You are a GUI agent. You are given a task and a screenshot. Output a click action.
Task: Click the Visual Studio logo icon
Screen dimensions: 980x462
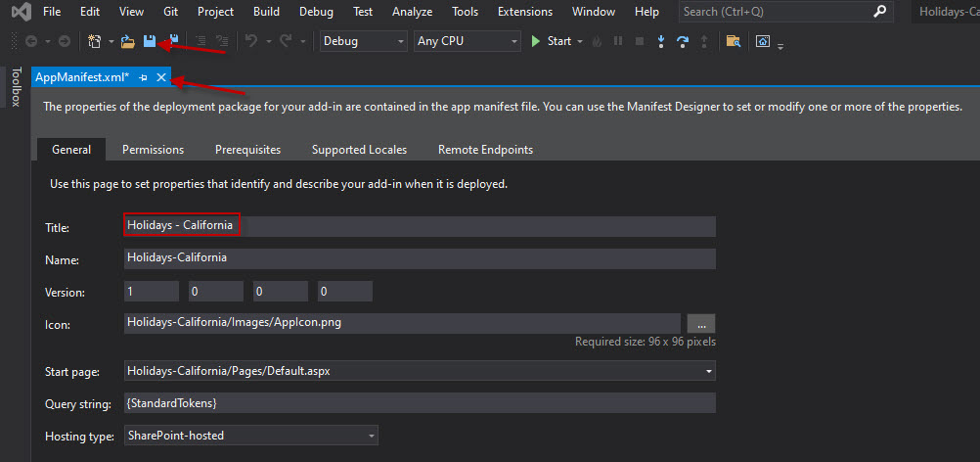tap(21, 12)
